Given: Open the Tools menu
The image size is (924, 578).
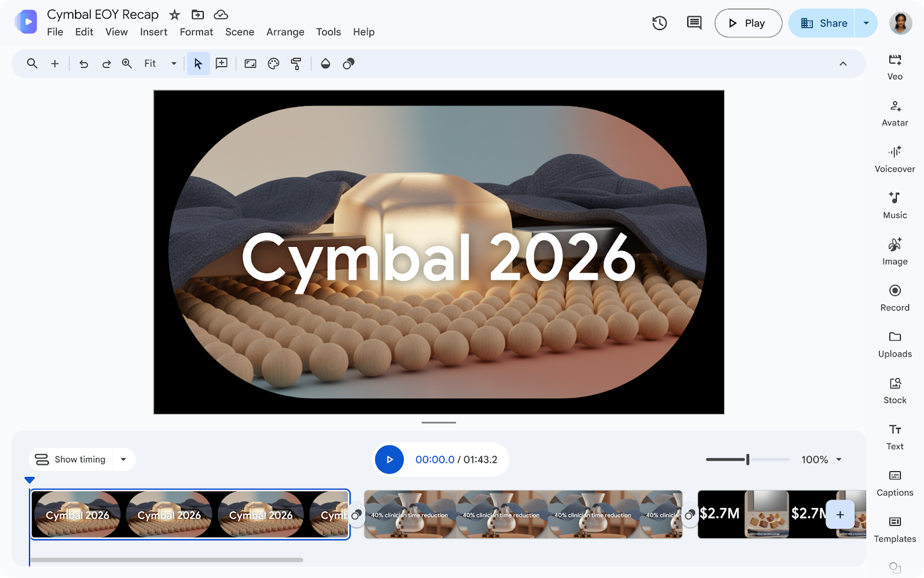Looking at the screenshot, I should point(329,32).
